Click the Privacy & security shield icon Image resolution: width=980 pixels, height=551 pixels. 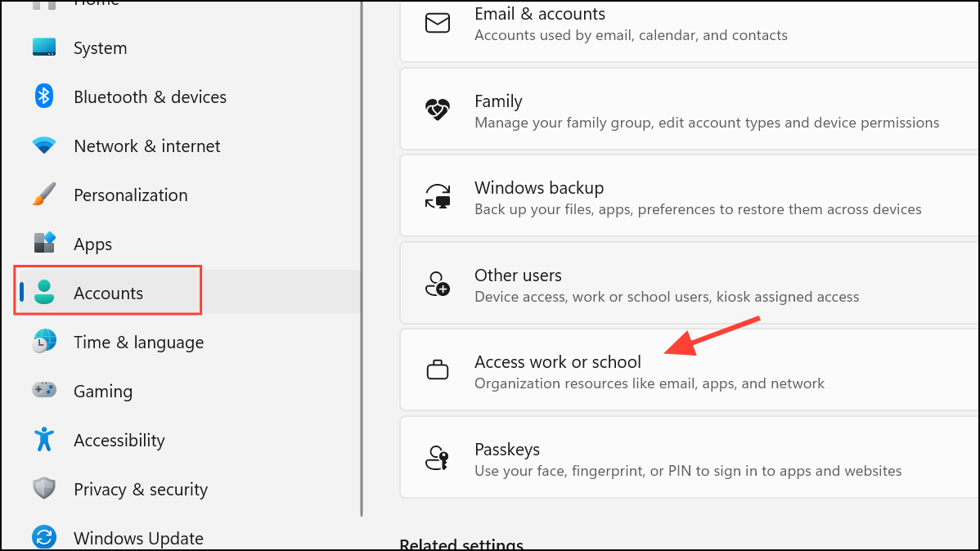pyautogui.click(x=43, y=488)
